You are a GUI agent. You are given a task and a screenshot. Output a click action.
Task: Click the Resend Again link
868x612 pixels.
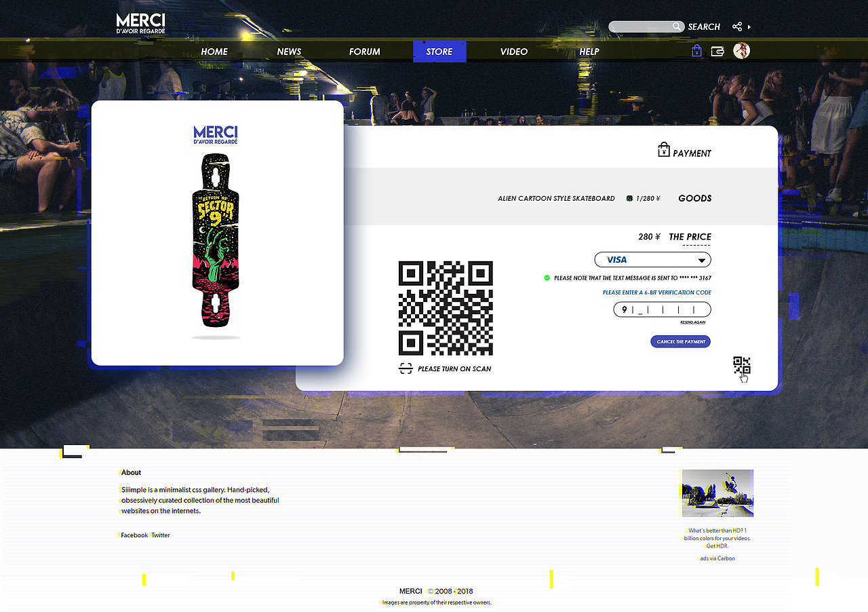click(x=693, y=322)
